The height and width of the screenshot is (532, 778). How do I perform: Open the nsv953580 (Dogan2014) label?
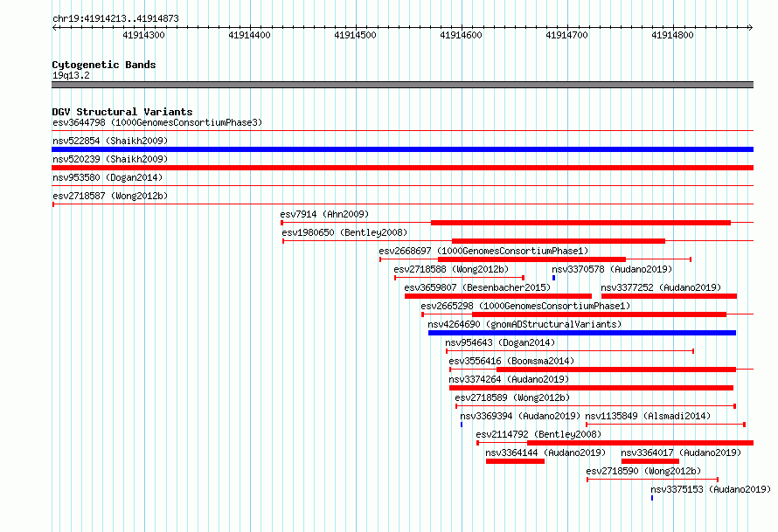point(108,177)
